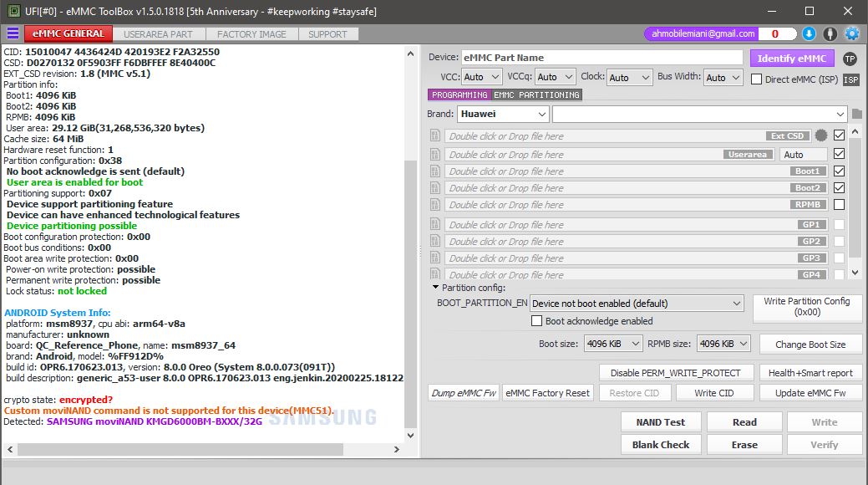868x485 pixels.
Task: Click the ISP pinout icon
Action: pyautogui.click(x=850, y=79)
